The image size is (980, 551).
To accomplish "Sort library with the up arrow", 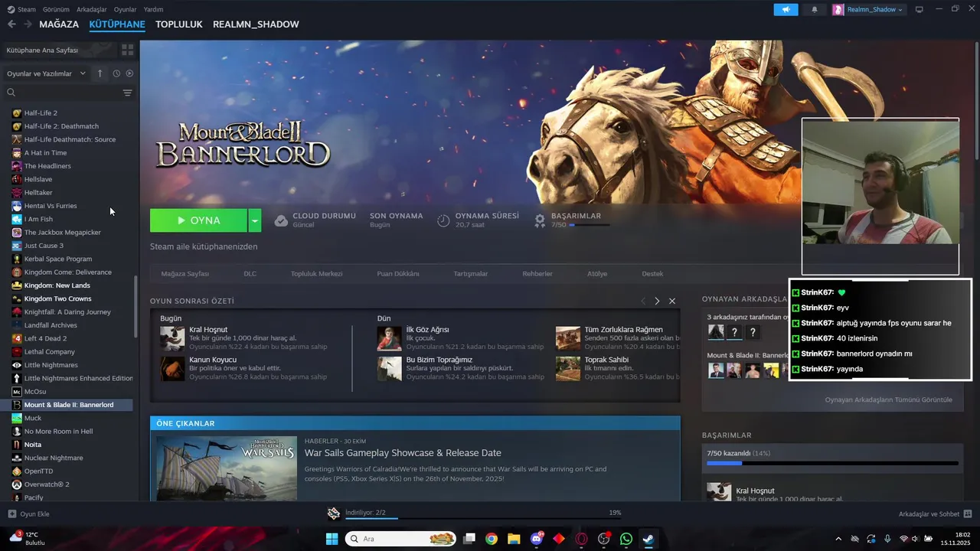I will click(100, 73).
